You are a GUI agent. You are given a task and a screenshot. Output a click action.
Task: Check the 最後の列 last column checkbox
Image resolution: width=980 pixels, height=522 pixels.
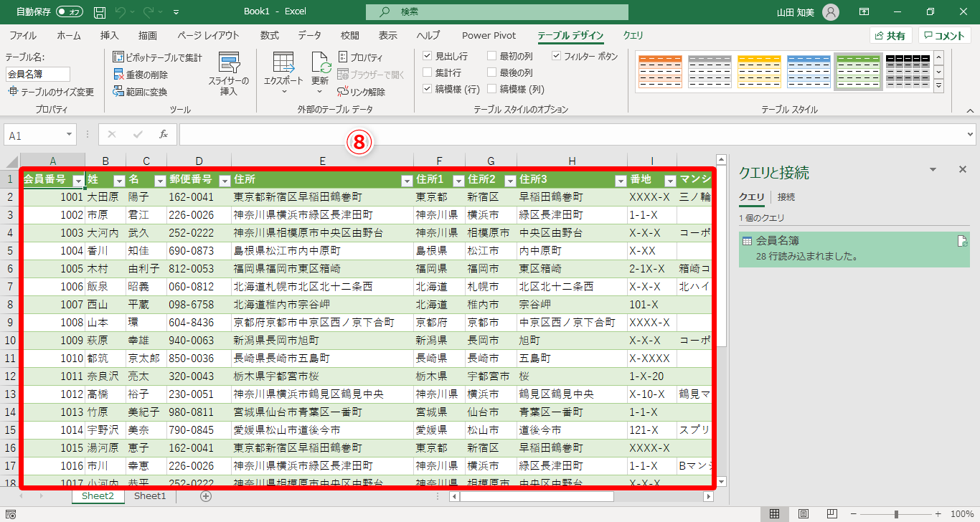point(492,72)
